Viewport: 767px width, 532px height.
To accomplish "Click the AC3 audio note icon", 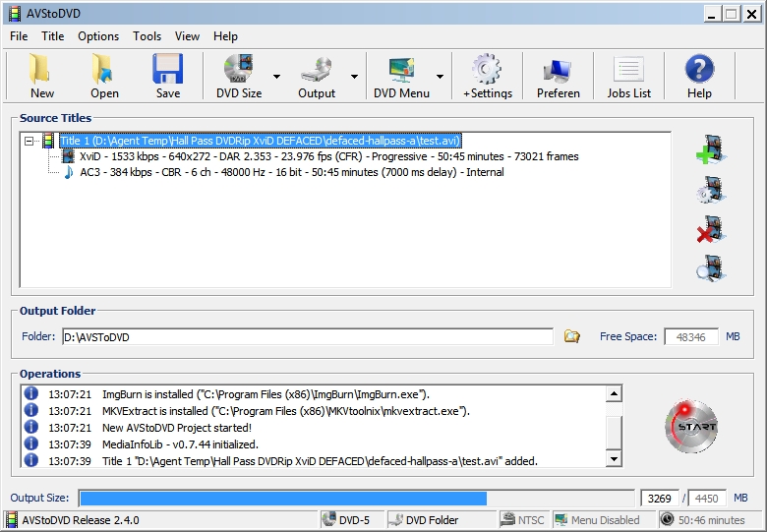I will 69,172.
